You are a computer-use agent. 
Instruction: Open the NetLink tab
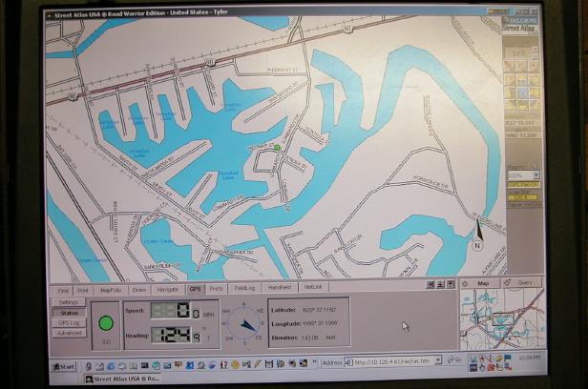click(313, 287)
